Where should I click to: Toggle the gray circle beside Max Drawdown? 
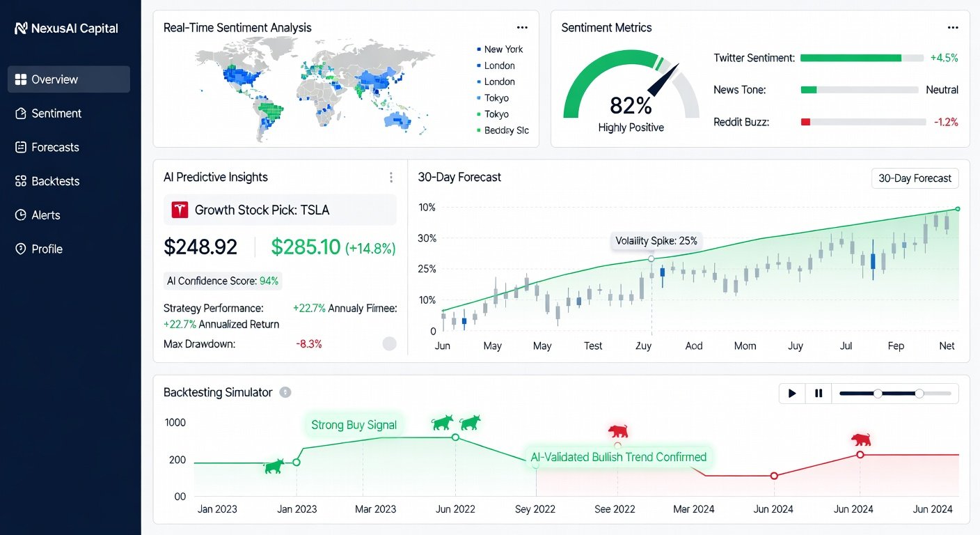(390, 343)
